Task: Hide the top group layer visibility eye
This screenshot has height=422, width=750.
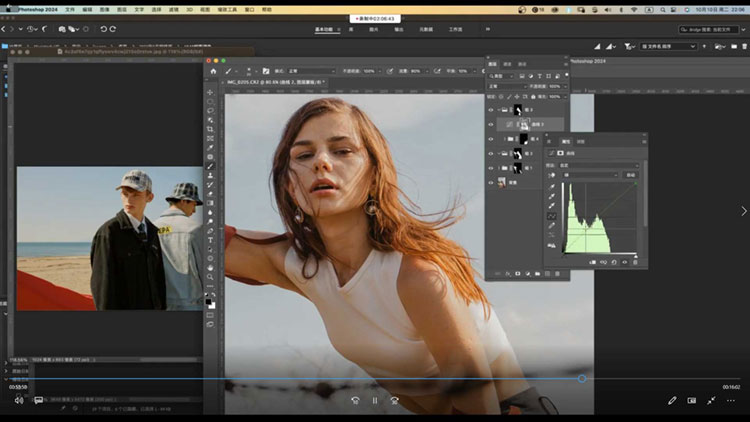Action: coord(491,109)
